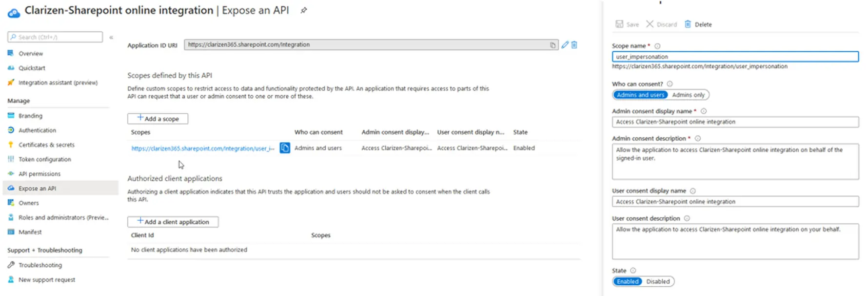Image resolution: width=868 pixels, height=296 pixels.
Task: Click the Who can consent column header
Action: coord(318,132)
